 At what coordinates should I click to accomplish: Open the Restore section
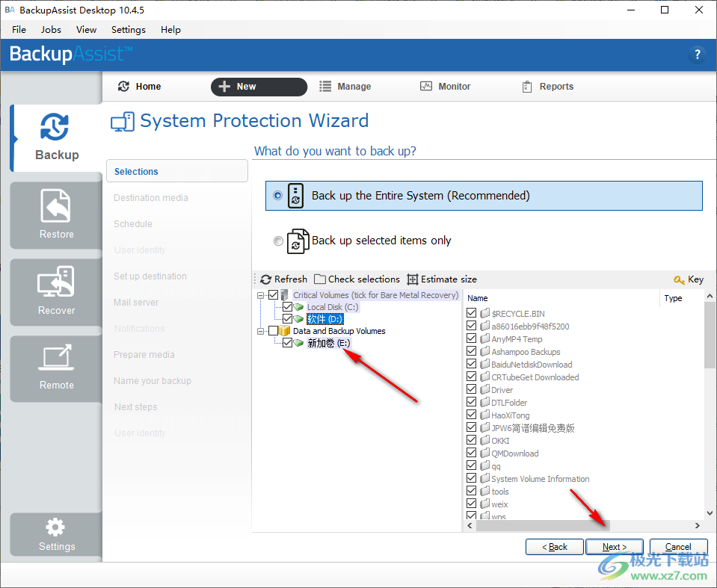(x=56, y=214)
